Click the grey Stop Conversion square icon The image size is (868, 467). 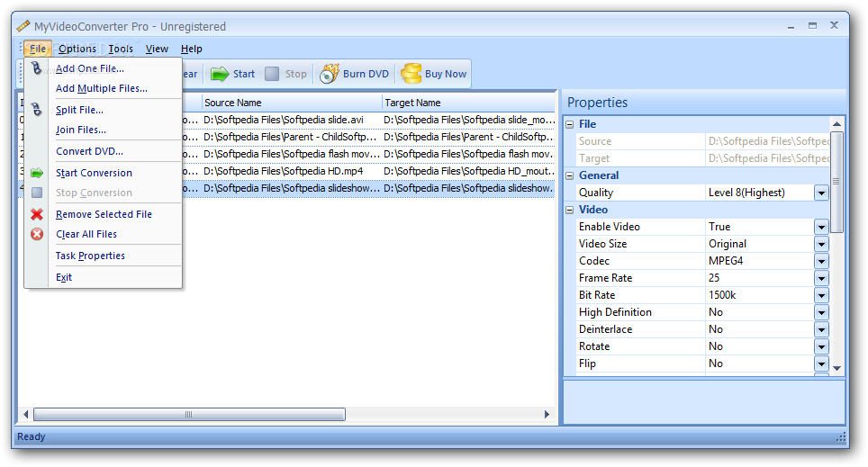37,193
